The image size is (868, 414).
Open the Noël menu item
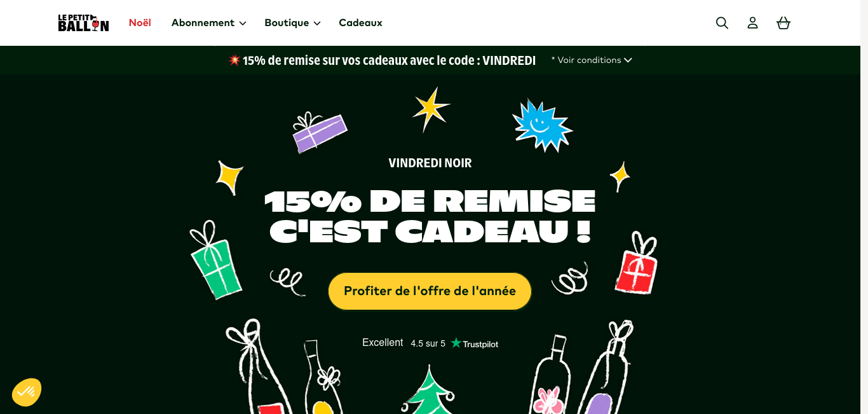140,23
